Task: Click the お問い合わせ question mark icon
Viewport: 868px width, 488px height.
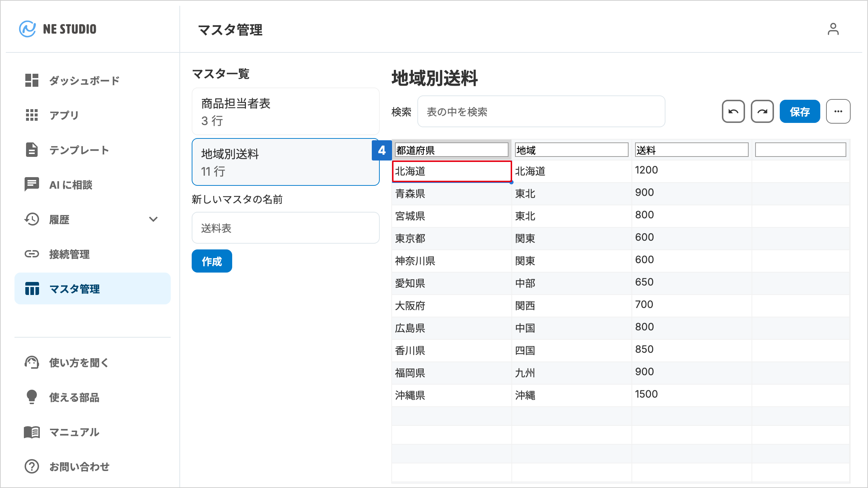Action: [x=32, y=466]
